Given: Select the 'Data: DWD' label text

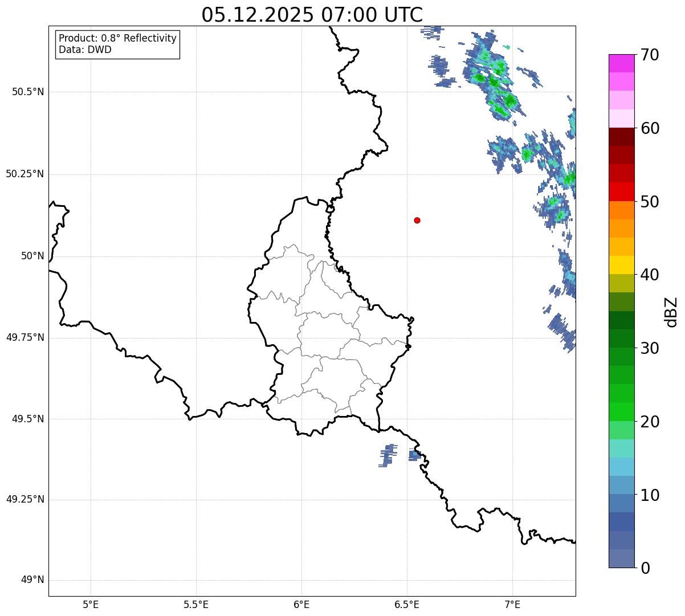Looking at the screenshot, I should (85, 50).
